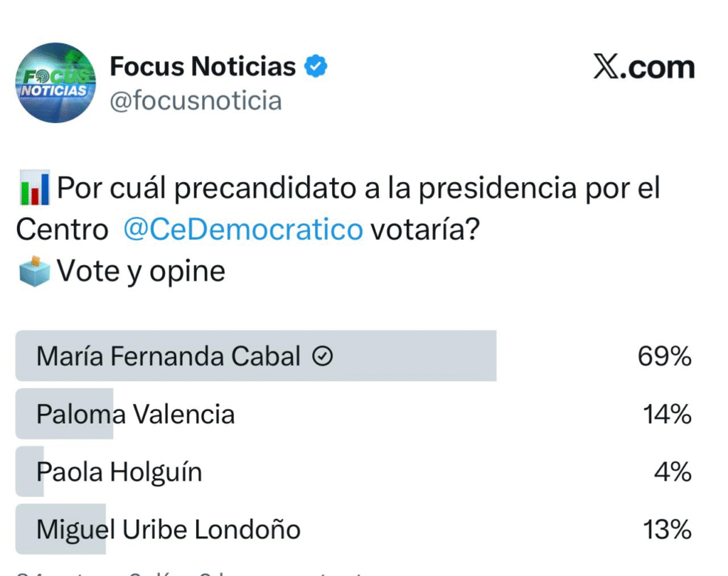This screenshot has width=728, height=576.
Task: Open the Focus Noticias account name
Action: click(x=203, y=67)
